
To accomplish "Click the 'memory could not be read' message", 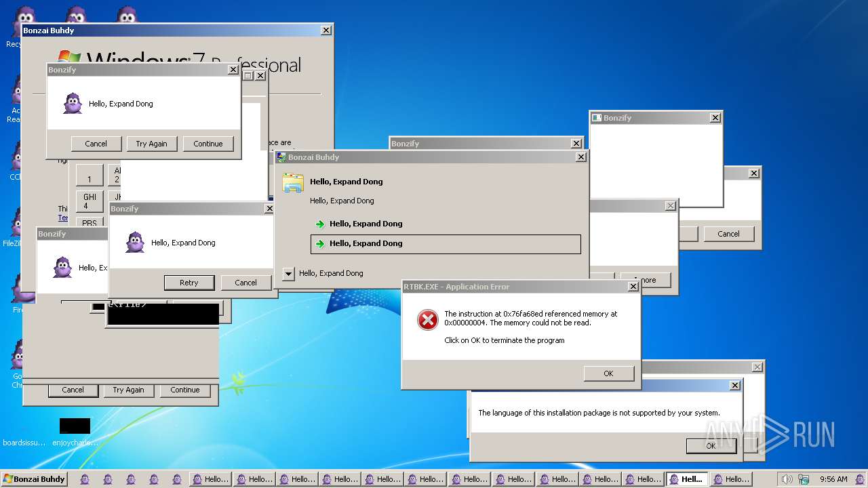I will [x=531, y=319].
